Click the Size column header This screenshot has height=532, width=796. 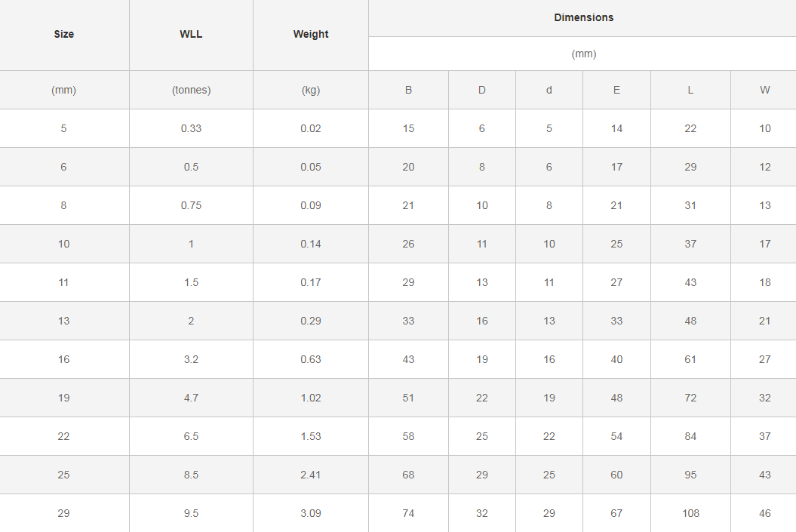64,34
